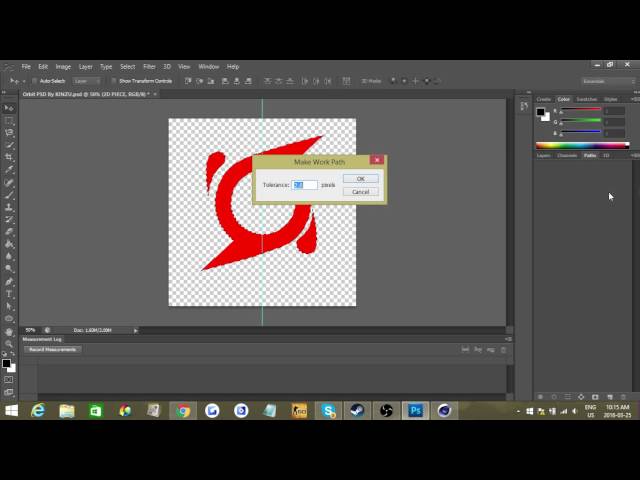
Task: Enable the Auto-Select checkbox
Action: 34,81
